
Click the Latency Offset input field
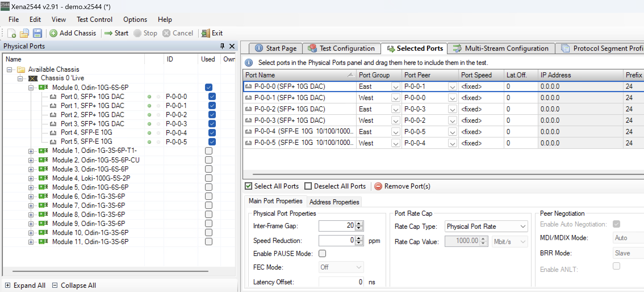click(x=341, y=282)
